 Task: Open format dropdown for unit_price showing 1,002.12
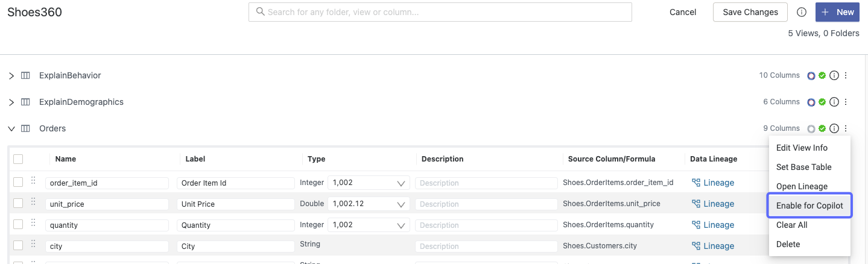tap(369, 204)
